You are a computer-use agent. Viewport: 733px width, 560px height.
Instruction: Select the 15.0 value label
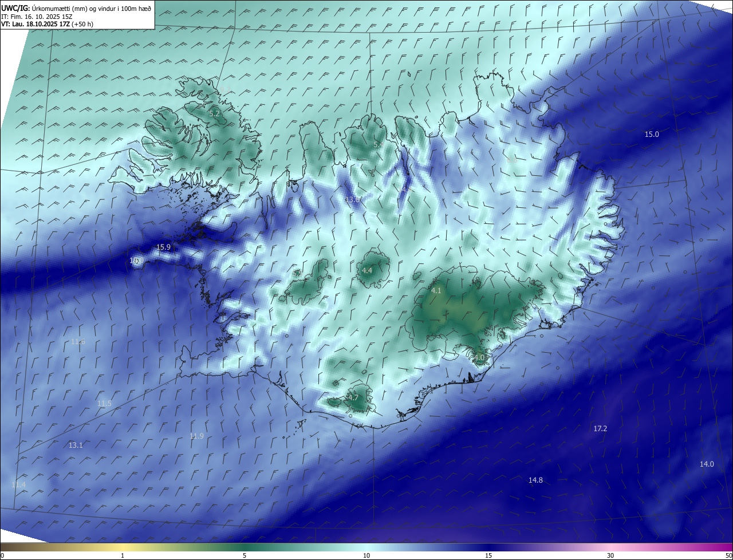652,135
